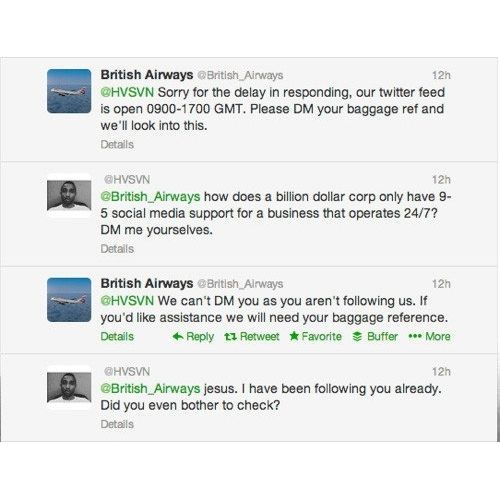Expand green Details under third tweet
The image size is (500, 500).
tap(117, 336)
